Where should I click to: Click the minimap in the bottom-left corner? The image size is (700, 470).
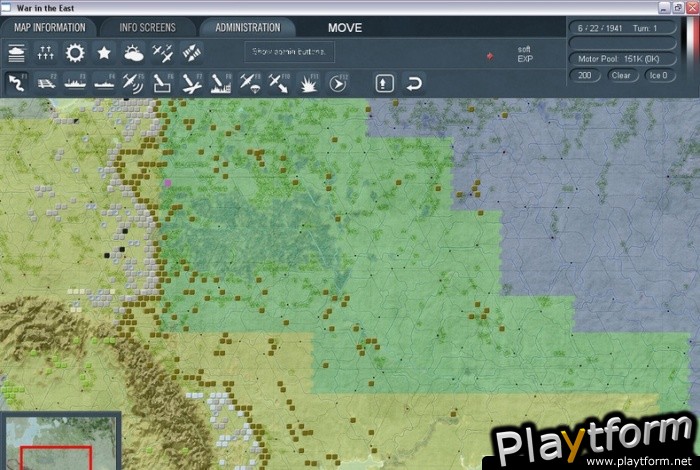click(x=61, y=441)
